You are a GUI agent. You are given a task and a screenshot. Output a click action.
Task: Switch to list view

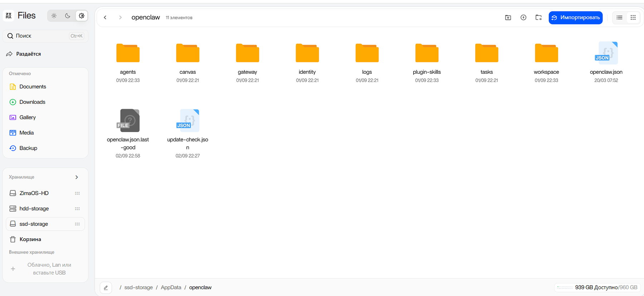(620, 18)
